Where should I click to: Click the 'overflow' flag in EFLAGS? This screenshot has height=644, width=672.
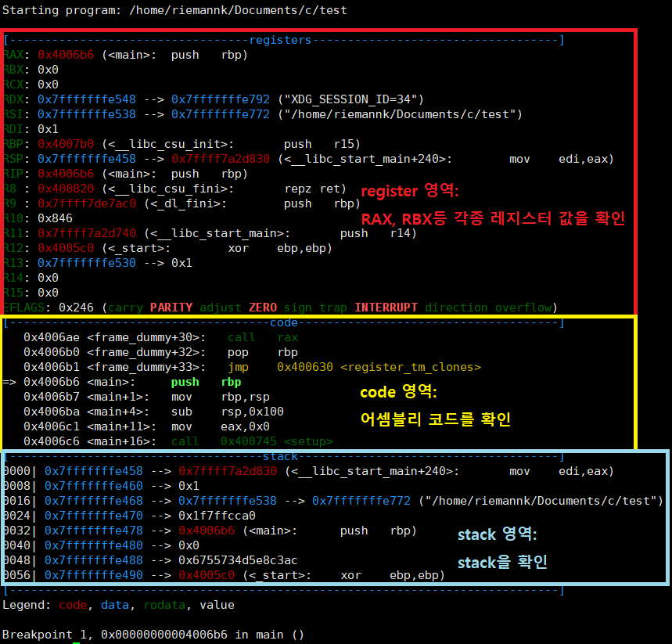tap(523, 308)
